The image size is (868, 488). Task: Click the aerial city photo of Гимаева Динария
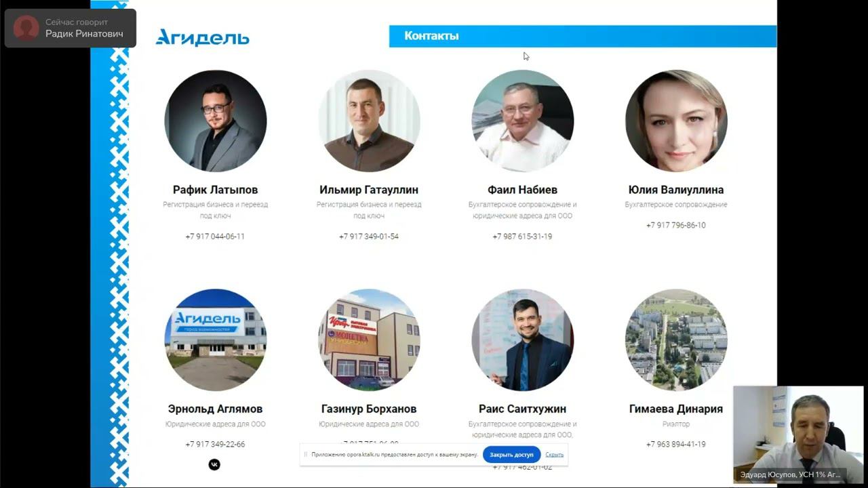676,340
